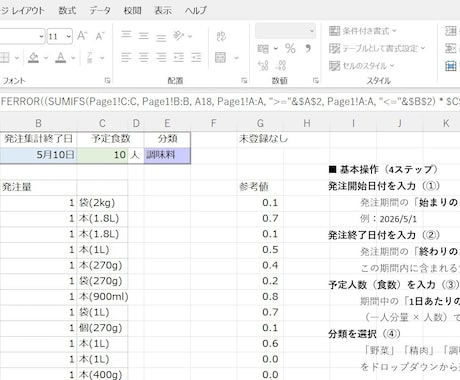The width and height of the screenshot is (460, 380).
Task: Select the 予定食数 value cell showing 10
Action: coord(102,155)
